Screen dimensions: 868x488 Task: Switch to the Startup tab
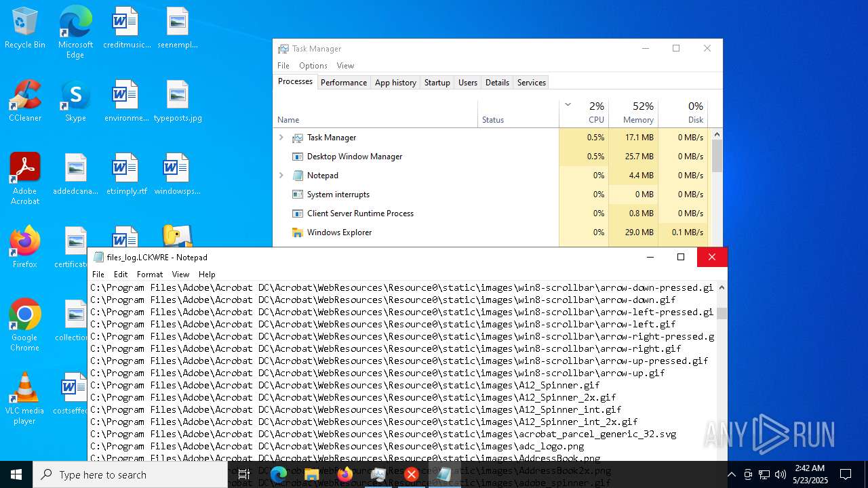click(x=437, y=83)
